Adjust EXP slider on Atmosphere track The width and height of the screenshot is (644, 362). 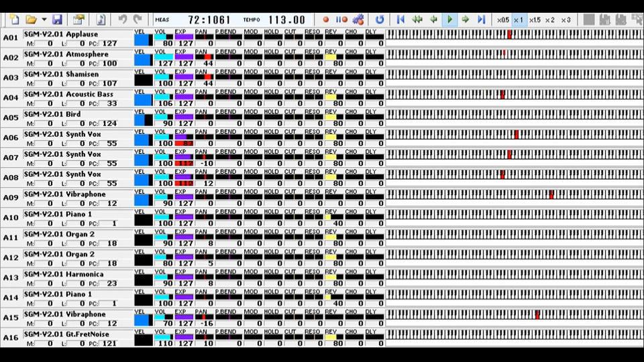(x=184, y=57)
